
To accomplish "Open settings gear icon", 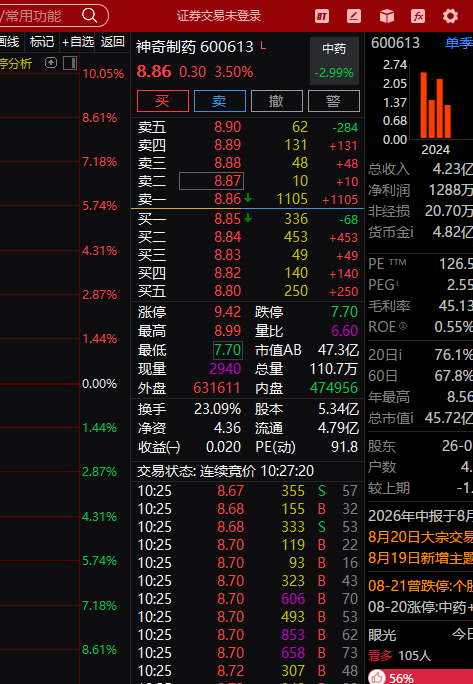I will point(450,16).
